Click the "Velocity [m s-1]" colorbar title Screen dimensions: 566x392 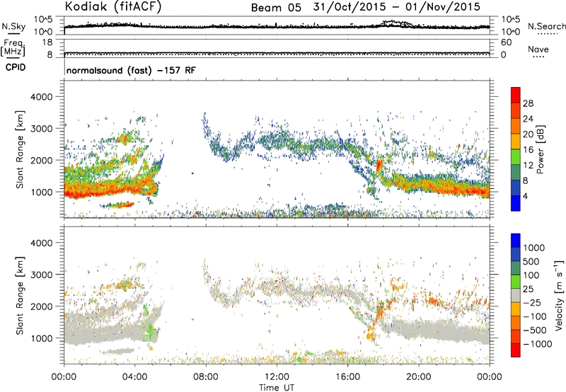click(x=559, y=295)
